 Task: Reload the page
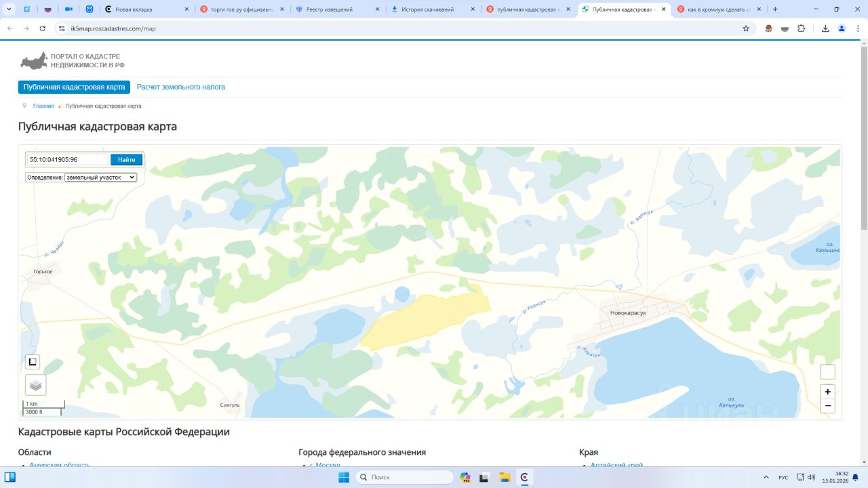point(43,28)
